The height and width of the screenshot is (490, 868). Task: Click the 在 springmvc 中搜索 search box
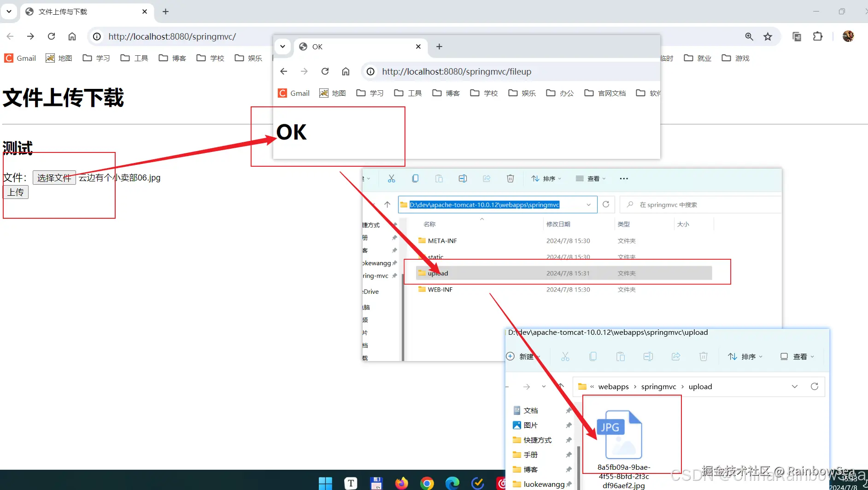click(701, 204)
